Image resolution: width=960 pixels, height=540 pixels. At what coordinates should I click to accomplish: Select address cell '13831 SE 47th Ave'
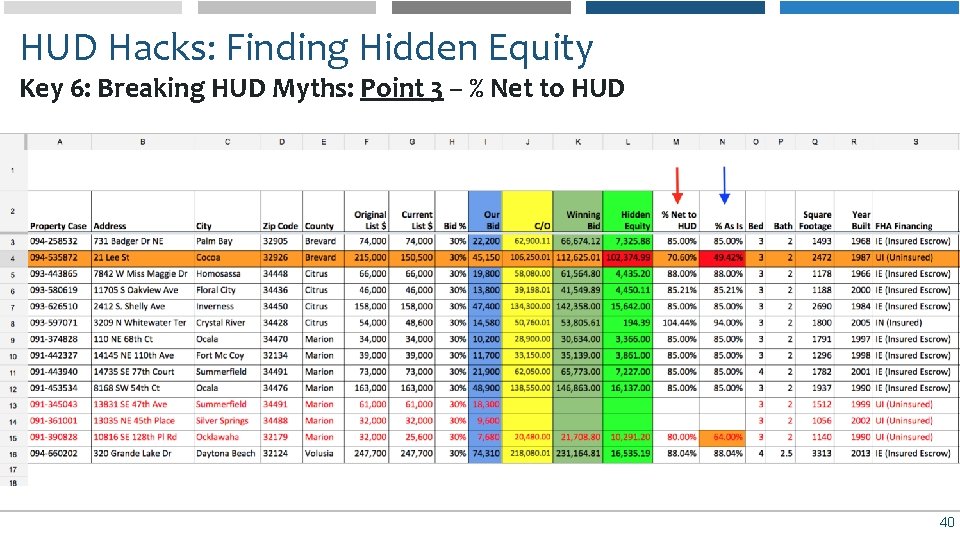tap(143, 405)
